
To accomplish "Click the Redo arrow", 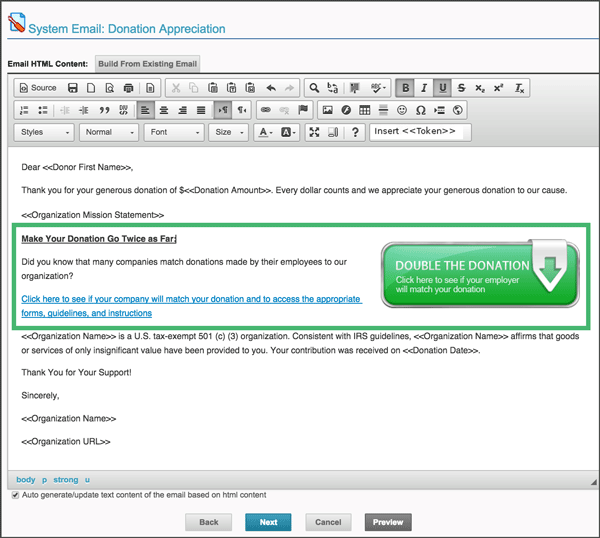I will 290,88.
